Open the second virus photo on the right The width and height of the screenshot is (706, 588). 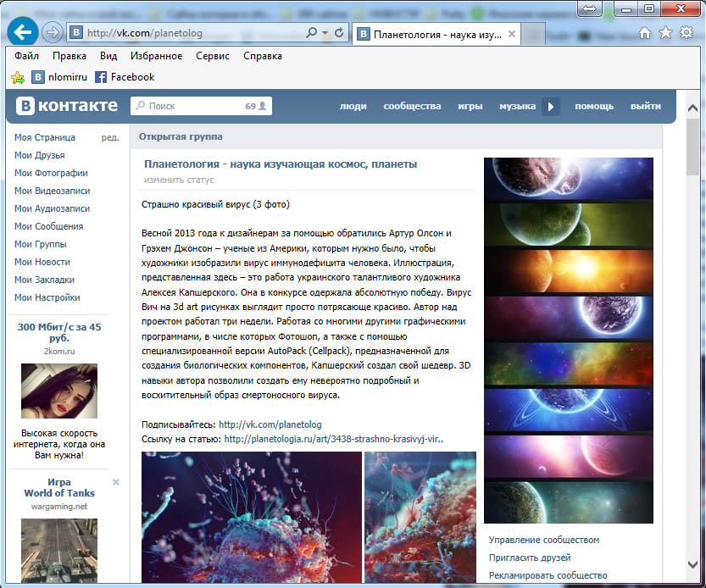point(420,518)
